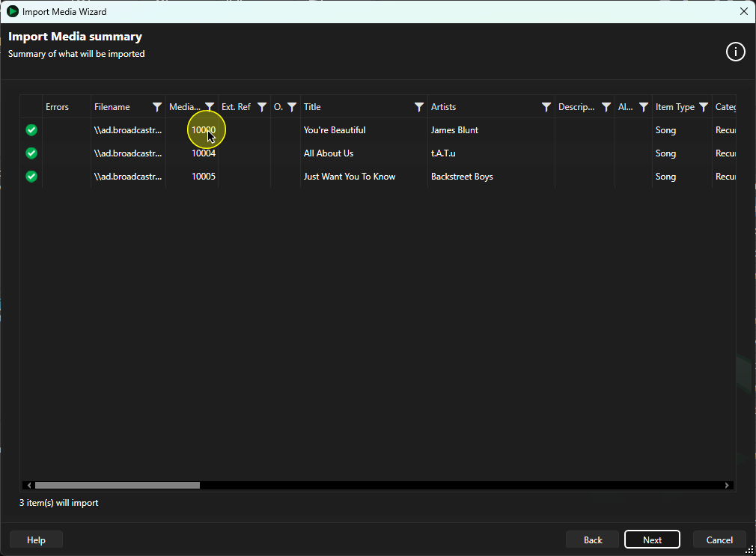The image size is (756, 556).
Task: Open the Title column filter
Action: [419, 107]
